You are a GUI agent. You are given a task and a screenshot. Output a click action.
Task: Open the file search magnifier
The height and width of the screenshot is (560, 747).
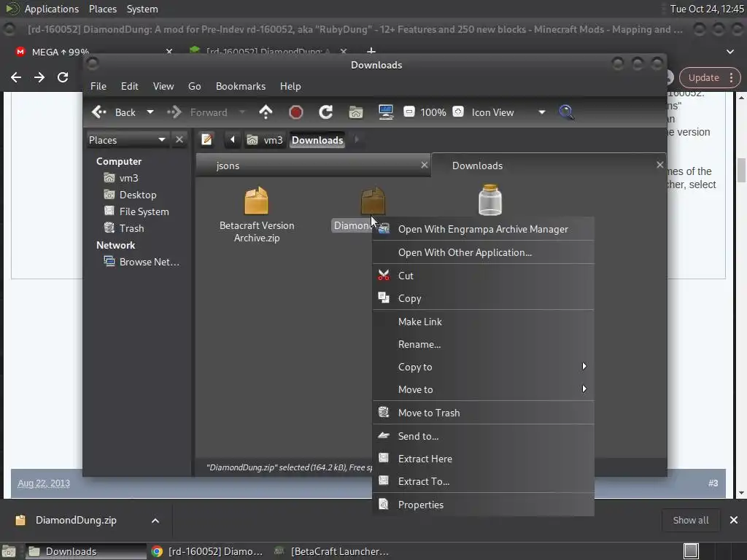pos(566,112)
